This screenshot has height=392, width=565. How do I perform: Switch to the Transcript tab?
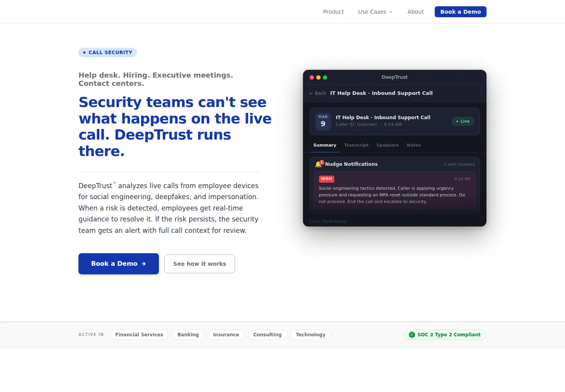(356, 145)
